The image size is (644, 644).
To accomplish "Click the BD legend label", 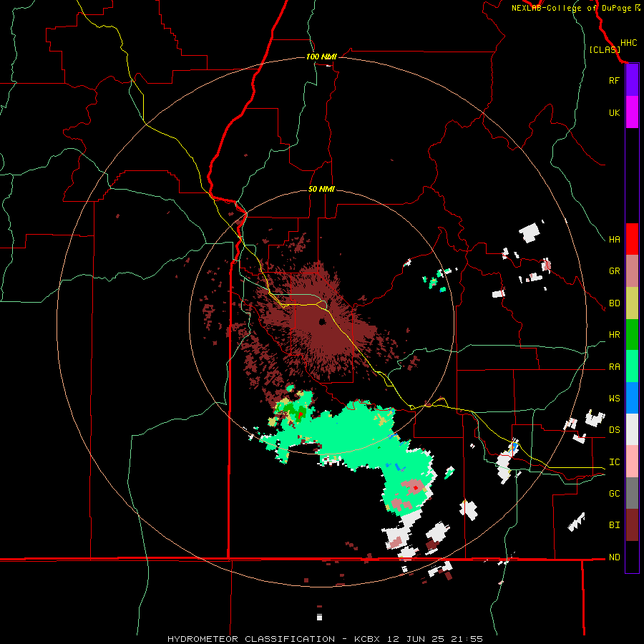I will click(614, 303).
